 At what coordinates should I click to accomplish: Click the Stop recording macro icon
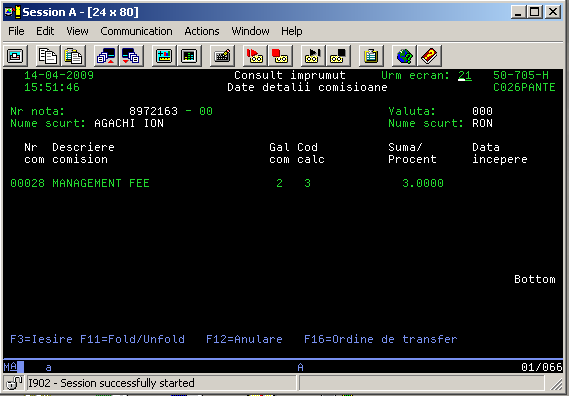click(x=280, y=56)
